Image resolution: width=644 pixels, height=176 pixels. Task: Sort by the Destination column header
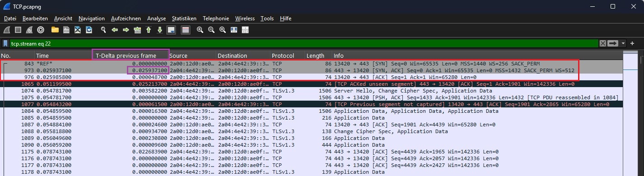tap(243, 56)
